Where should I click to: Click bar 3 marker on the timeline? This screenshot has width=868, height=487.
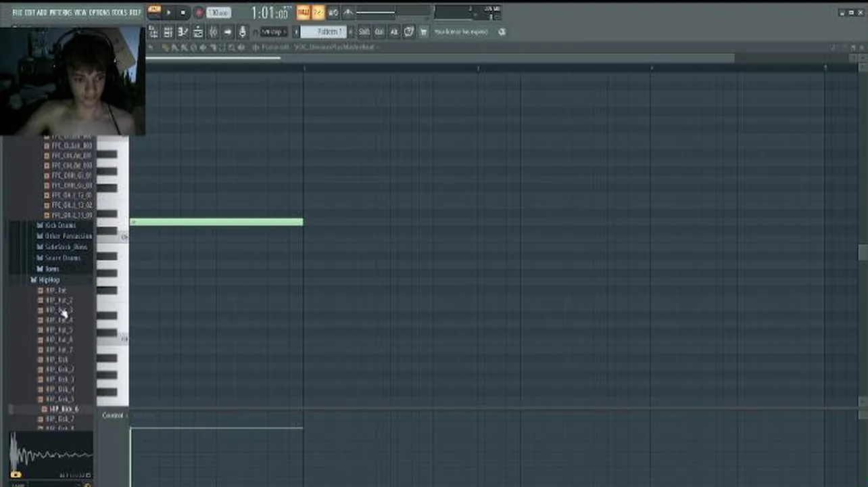pyautogui.click(x=478, y=68)
